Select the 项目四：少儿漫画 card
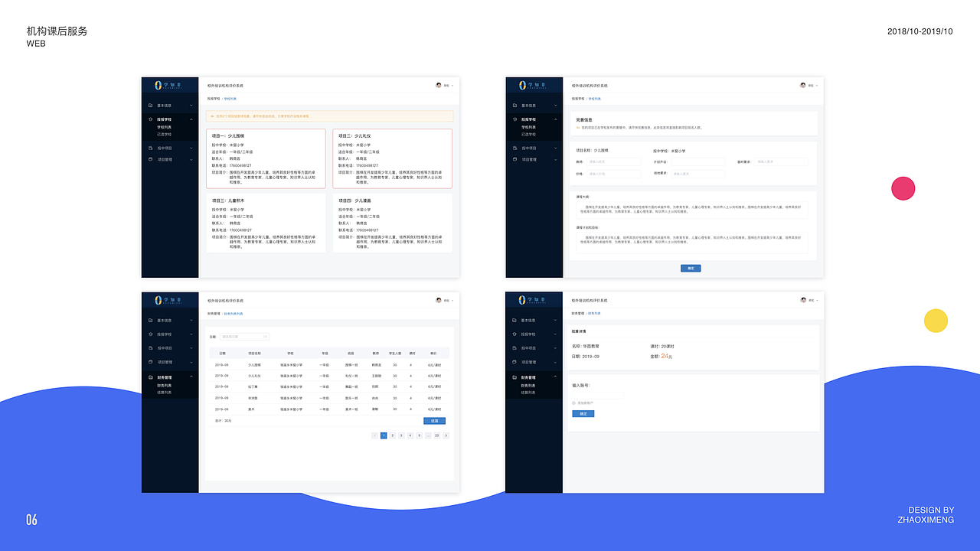This screenshot has height=551, width=980. [392, 223]
